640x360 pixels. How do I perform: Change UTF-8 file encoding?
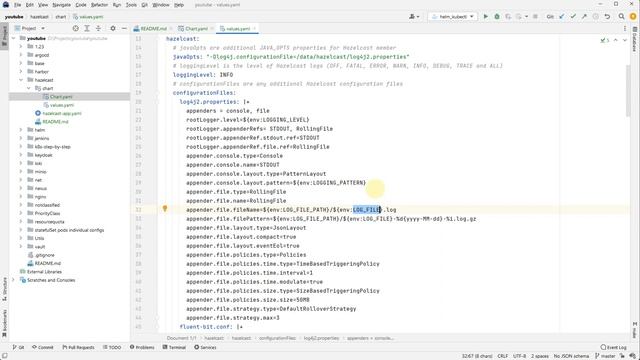click(520, 356)
